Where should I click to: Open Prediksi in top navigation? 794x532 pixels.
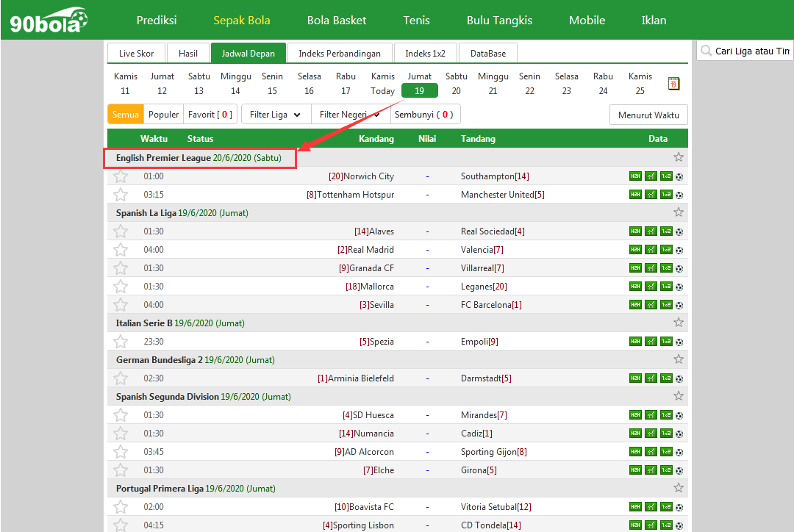[157, 21]
